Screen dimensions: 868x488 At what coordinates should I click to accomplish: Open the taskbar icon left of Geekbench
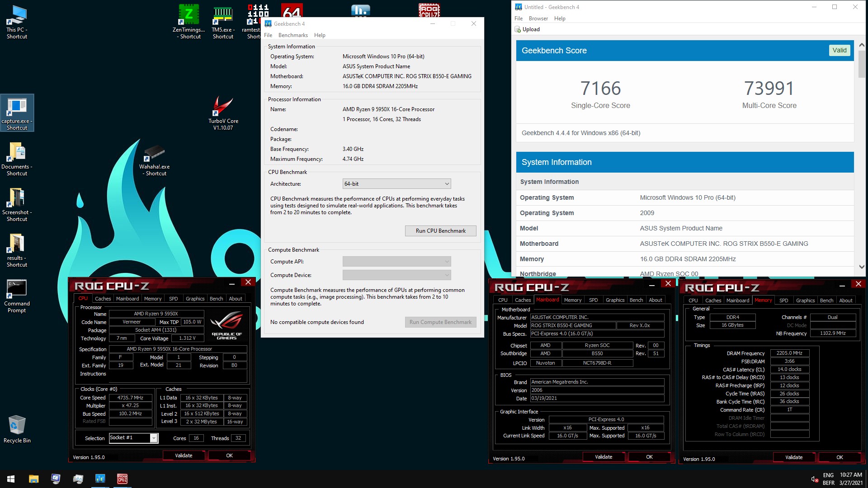click(78, 479)
